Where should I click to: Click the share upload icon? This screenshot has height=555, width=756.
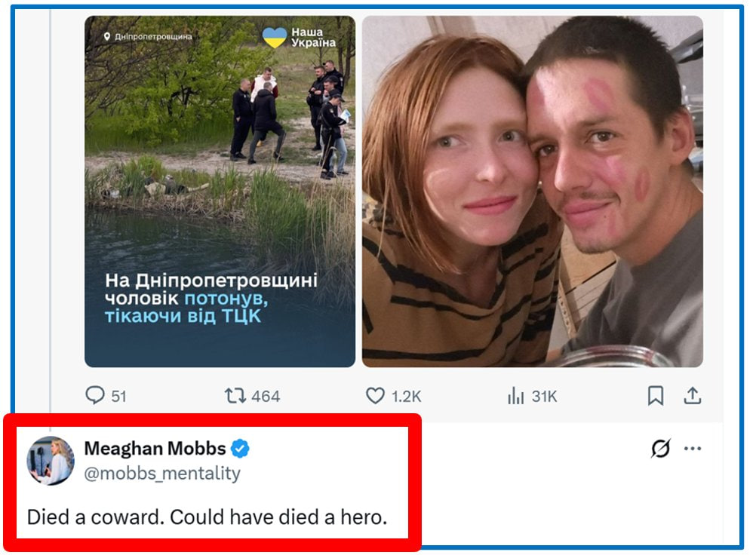(693, 396)
